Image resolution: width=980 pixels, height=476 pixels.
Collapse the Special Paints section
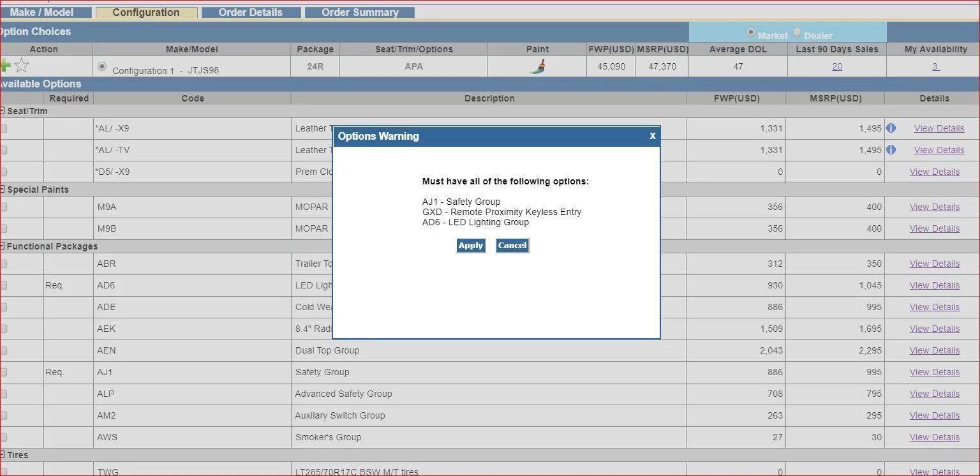click(x=2, y=189)
